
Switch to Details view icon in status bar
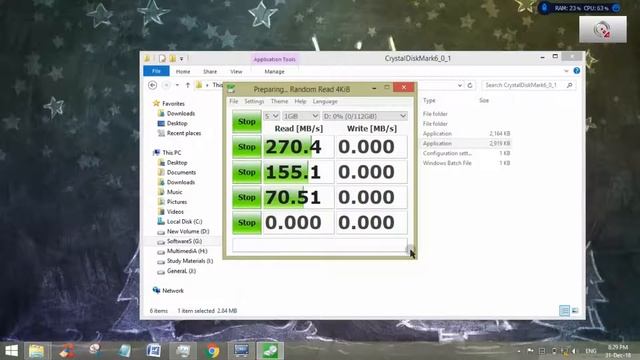(x=564, y=311)
